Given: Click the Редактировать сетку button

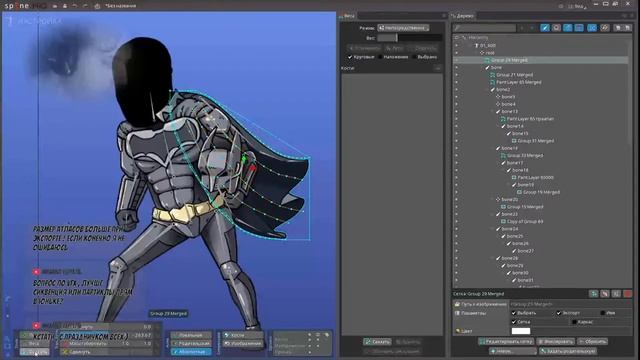Looking at the screenshot, I should point(506,341).
